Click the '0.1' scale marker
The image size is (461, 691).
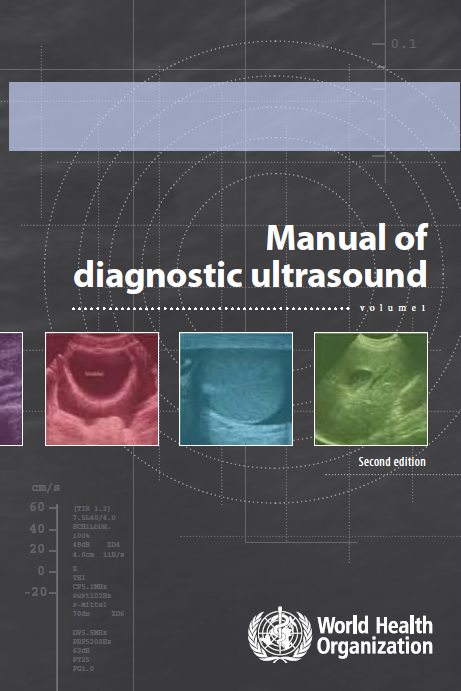[404, 44]
